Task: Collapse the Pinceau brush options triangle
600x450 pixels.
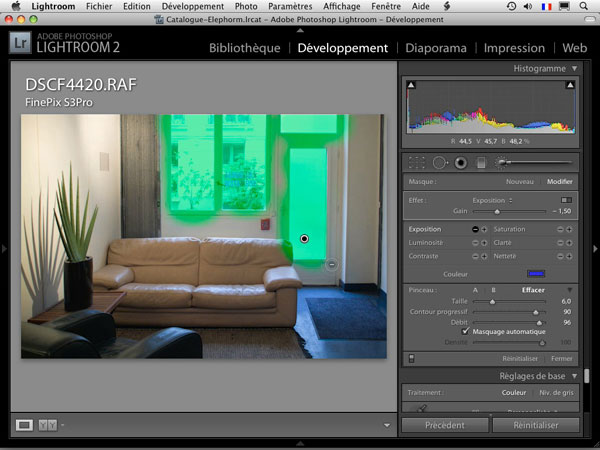Action: coord(570,290)
